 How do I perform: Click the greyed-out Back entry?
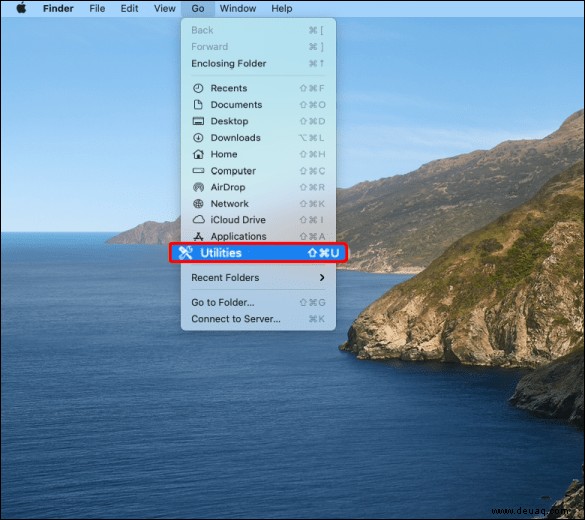[258, 30]
